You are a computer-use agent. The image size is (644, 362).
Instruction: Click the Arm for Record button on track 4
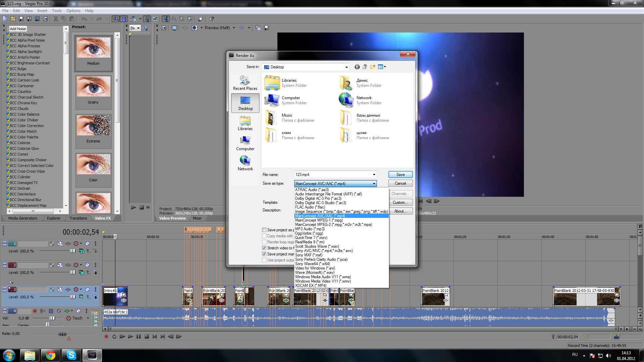point(35,311)
